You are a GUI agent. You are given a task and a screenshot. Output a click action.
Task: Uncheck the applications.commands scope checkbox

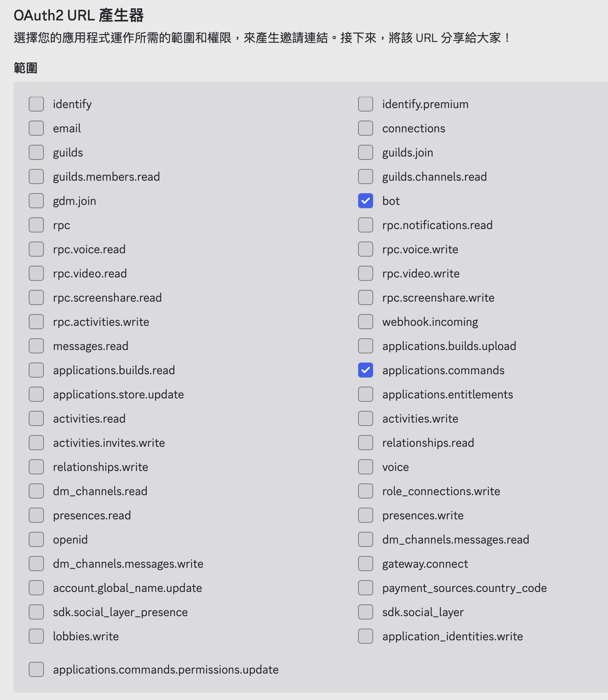[366, 370]
